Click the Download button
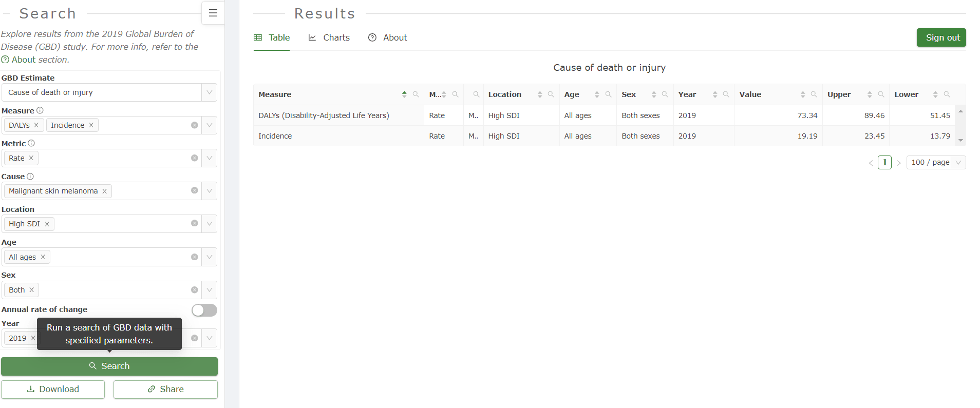 coord(53,390)
